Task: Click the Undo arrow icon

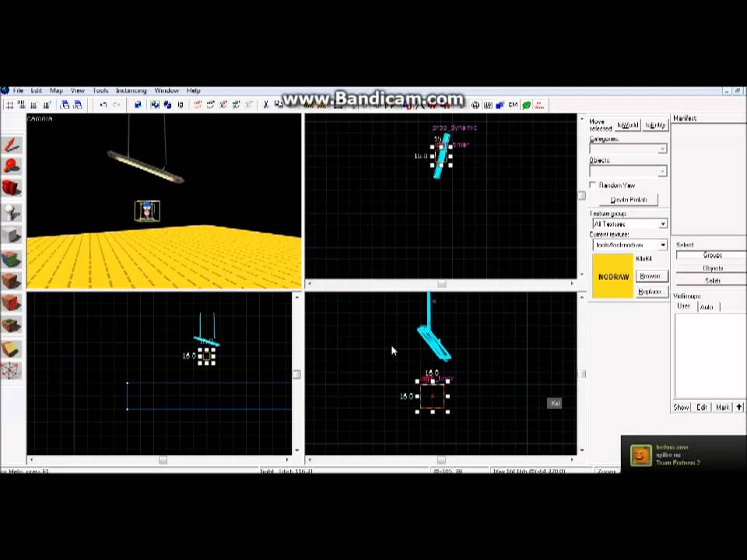Action: click(103, 105)
